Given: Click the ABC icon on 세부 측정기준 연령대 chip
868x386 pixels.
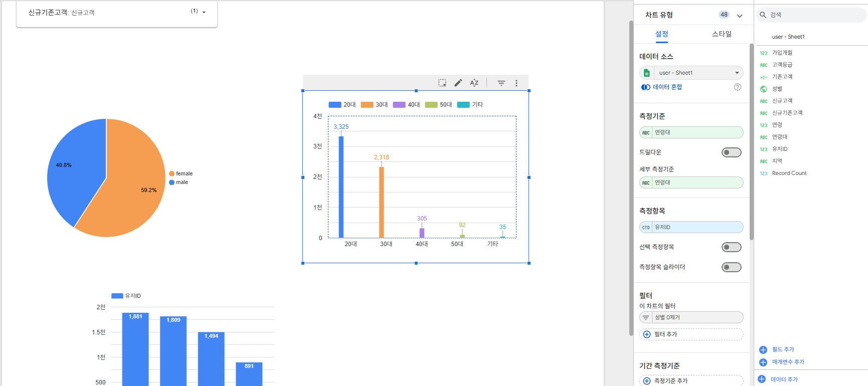Looking at the screenshot, I should coord(646,183).
